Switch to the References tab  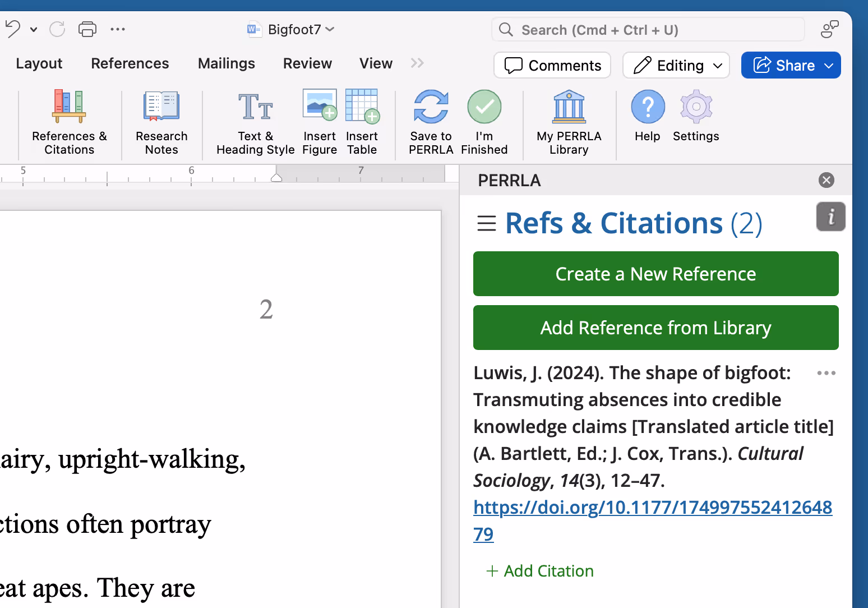tap(130, 63)
